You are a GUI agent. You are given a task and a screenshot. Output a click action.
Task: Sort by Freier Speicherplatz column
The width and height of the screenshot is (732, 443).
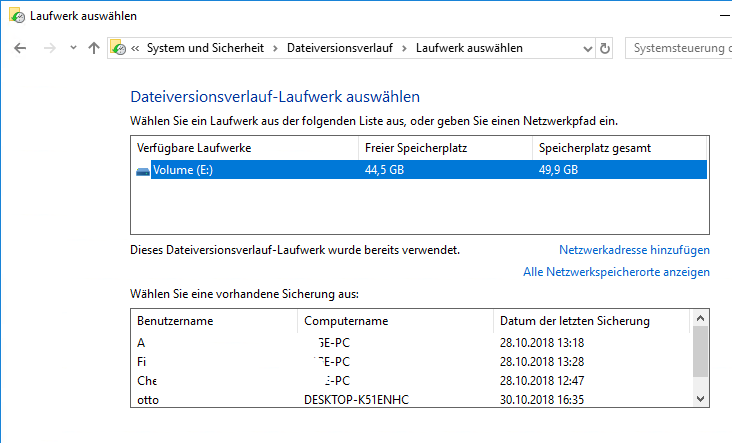click(445, 148)
